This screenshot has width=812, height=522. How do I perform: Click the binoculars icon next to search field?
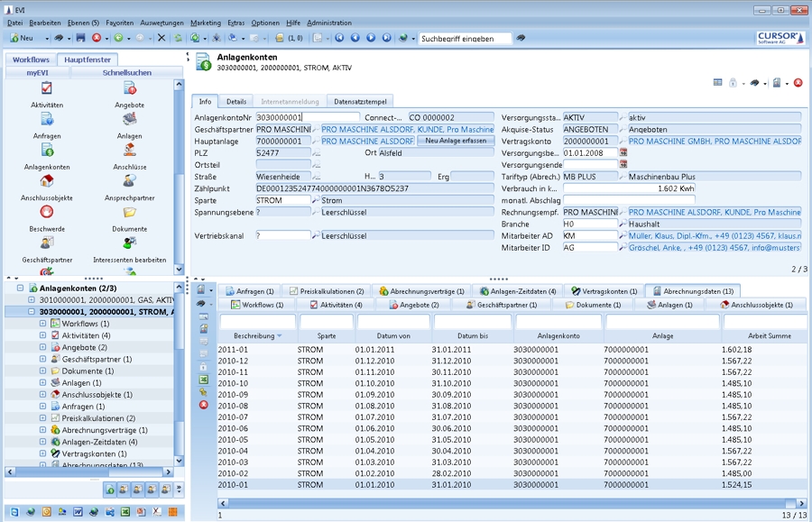(x=521, y=38)
